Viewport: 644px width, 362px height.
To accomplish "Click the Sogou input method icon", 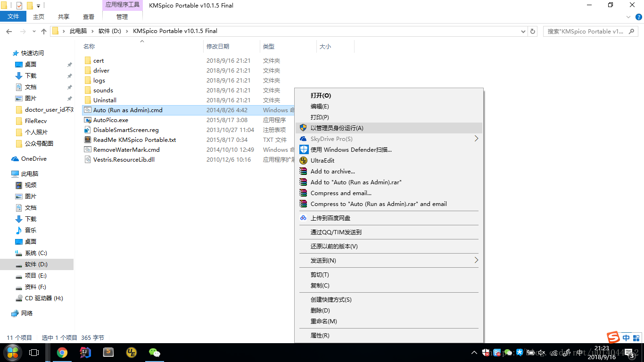I will point(613,337).
